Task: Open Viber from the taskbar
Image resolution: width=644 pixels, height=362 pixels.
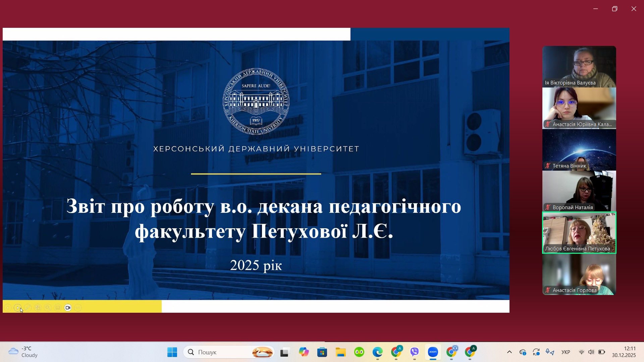Action: 415,352
